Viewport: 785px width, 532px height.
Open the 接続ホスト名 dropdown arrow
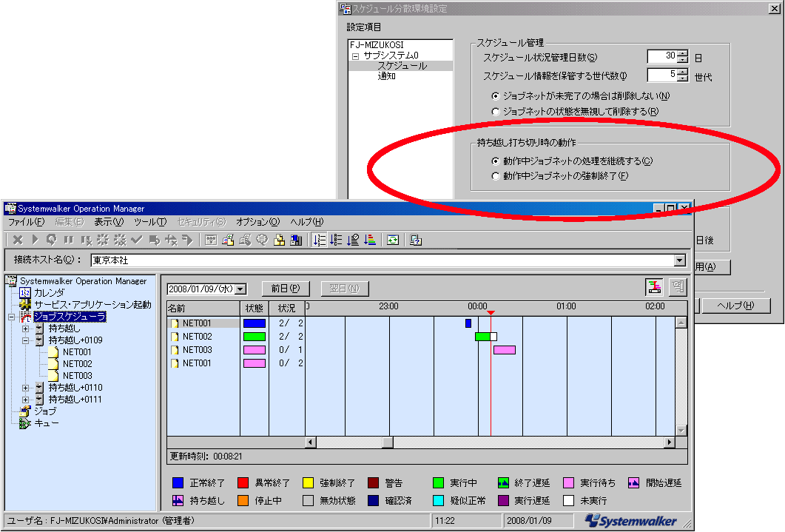[679, 260]
